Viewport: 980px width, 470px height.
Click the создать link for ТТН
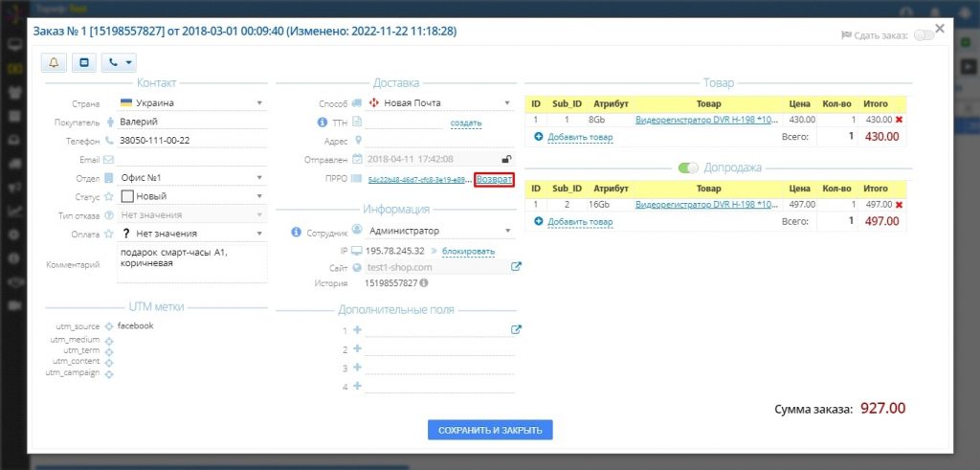[x=465, y=123]
